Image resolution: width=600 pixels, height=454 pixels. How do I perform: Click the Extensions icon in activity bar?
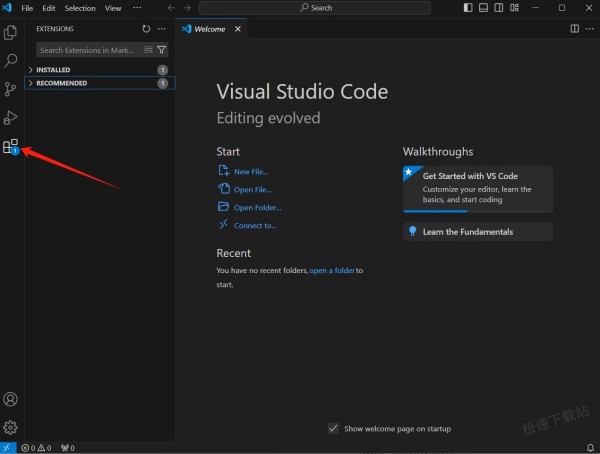pos(11,147)
